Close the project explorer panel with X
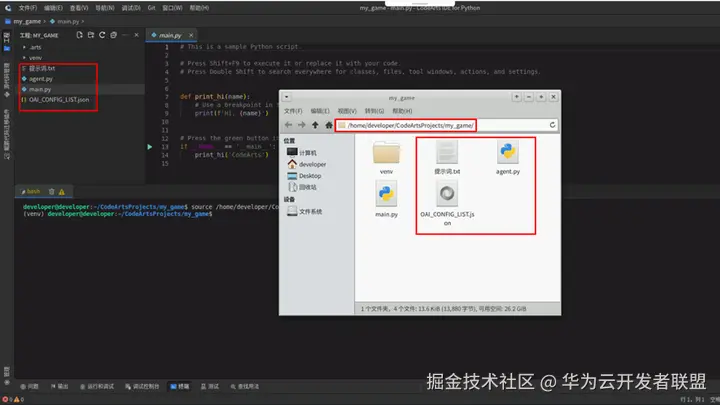This screenshot has width=720, height=405. pos(136,35)
